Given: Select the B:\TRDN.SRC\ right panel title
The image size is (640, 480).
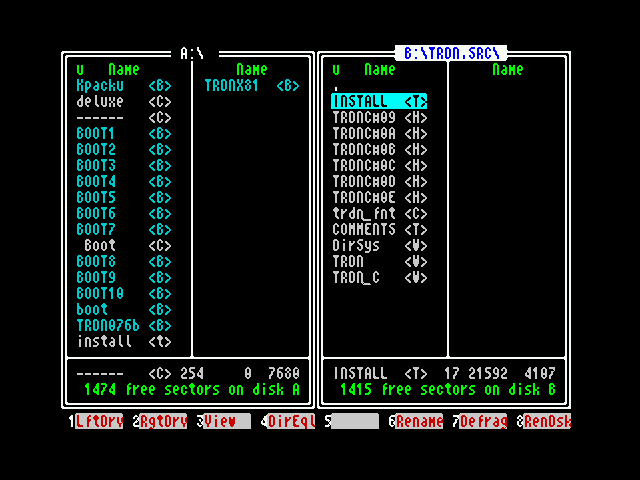Looking at the screenshot, I should click(451, 53).
